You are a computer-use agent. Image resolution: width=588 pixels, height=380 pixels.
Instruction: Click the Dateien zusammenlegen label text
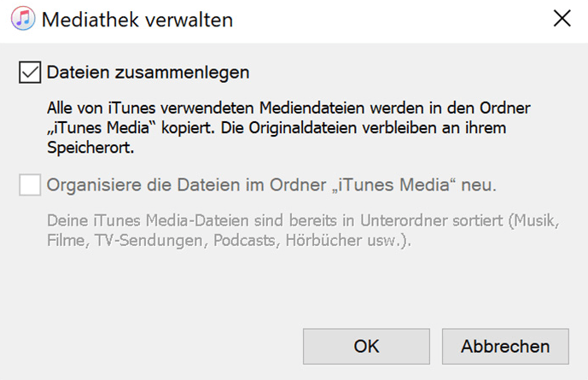click(148, 73)
